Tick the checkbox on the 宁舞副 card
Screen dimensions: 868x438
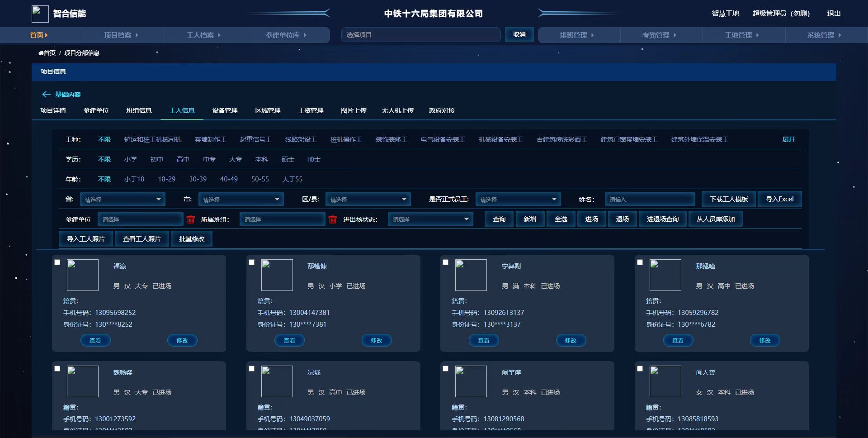click(446, 262)
